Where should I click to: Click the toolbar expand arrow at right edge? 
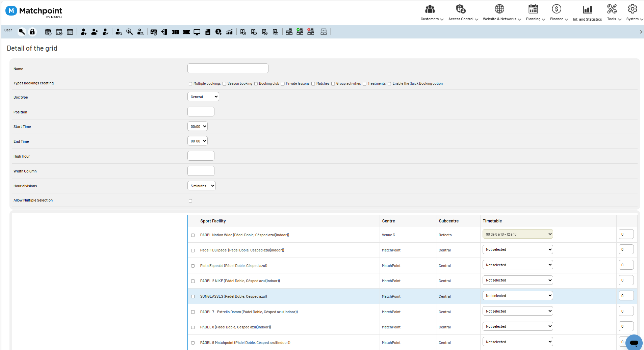coord(641,32)
